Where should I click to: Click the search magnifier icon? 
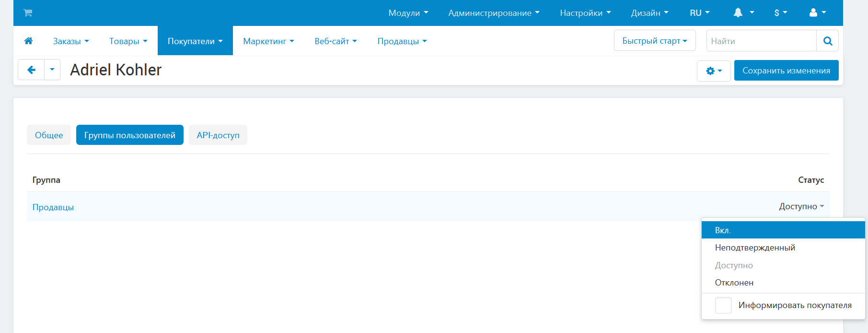[x=827, y=41]
